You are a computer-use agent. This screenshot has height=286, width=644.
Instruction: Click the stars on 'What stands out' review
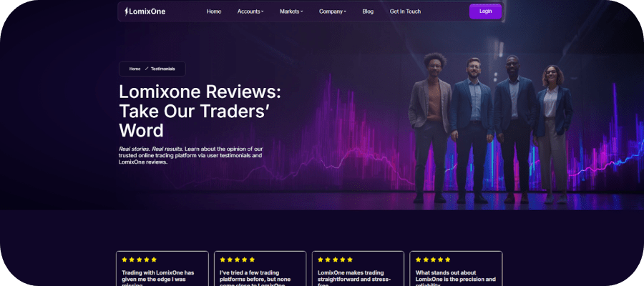(x=433, y=260)
